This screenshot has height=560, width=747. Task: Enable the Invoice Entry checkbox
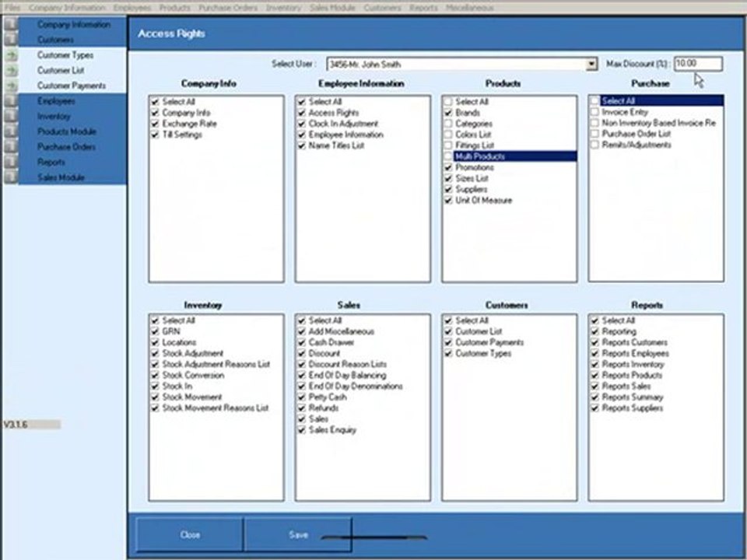click(594, 112)
